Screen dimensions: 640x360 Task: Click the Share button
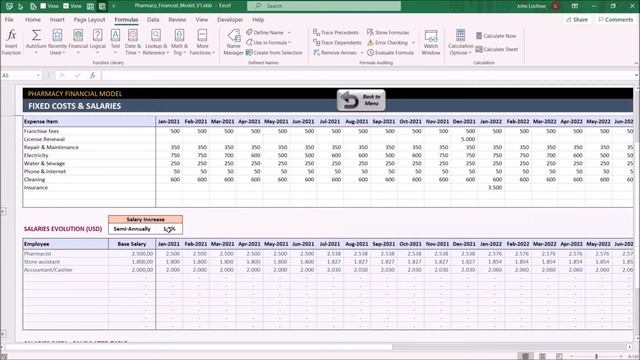click(x=577, y=20)
